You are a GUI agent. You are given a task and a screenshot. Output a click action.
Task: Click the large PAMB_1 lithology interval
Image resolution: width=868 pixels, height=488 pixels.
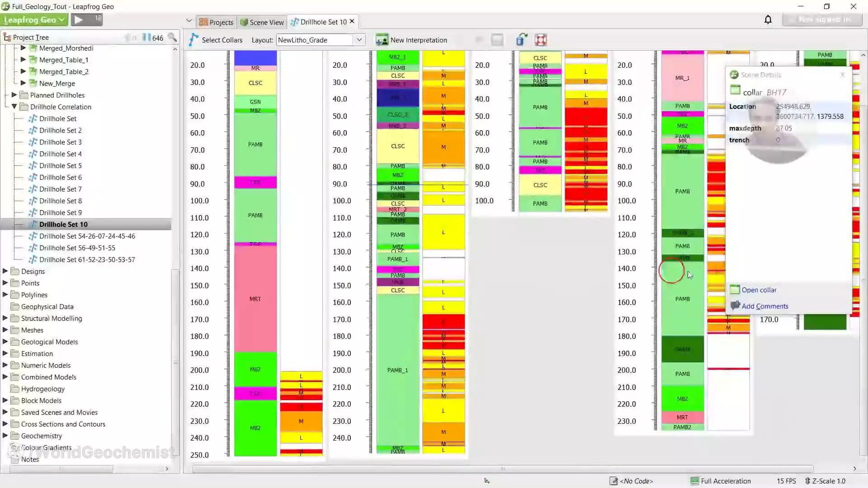click(398, 370)
